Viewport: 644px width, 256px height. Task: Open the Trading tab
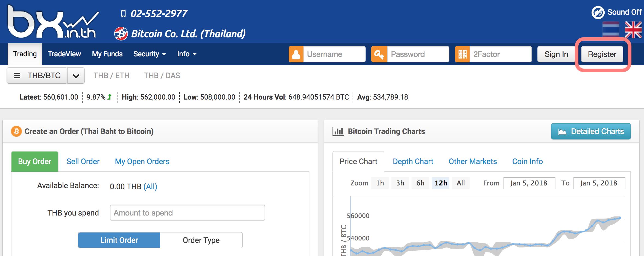25,54
